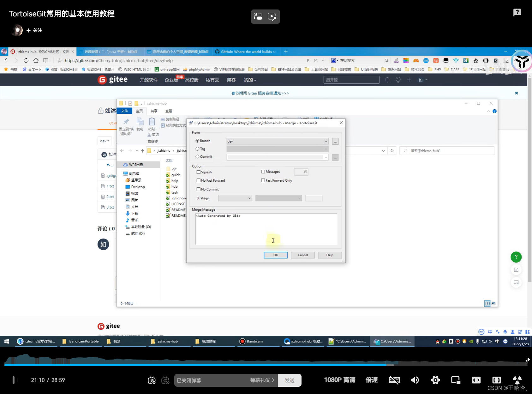Open the 1080P 高清 quality selector
The image size is (532, 394).
coord(340,380)
